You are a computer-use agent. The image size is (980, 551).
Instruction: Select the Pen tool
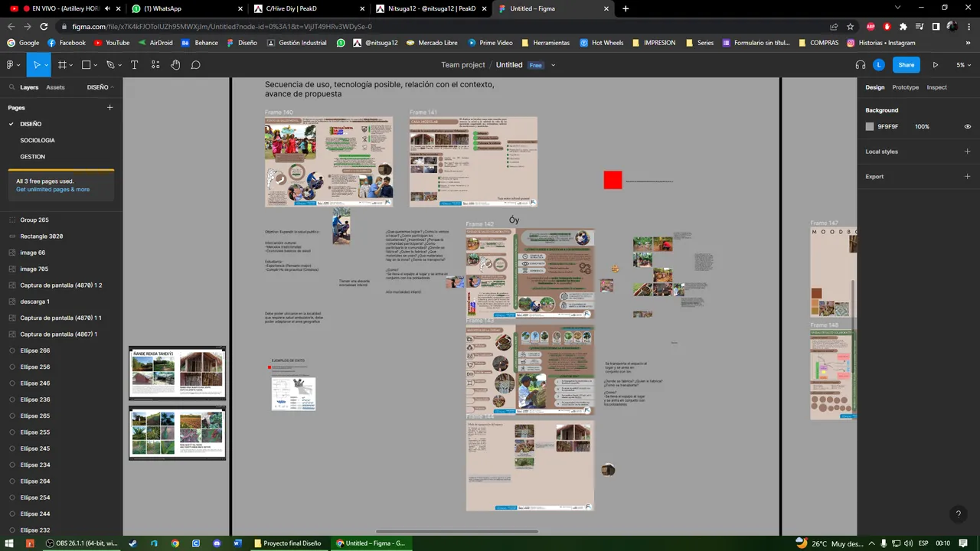[110, 65]
